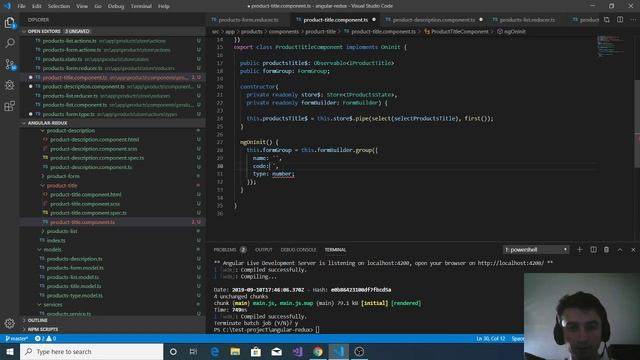Launch Edge browser from taskbar
This screenshot has width=640, height=360.
[x=214, y=351]
